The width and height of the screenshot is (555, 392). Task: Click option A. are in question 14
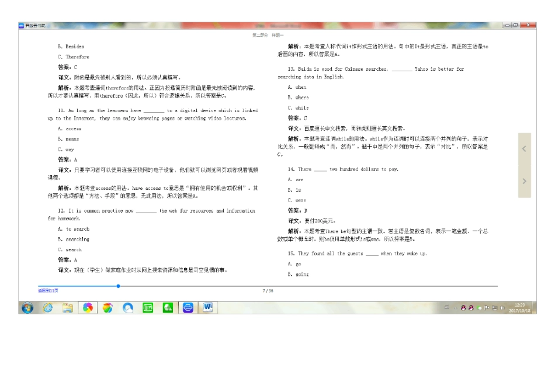296,179
